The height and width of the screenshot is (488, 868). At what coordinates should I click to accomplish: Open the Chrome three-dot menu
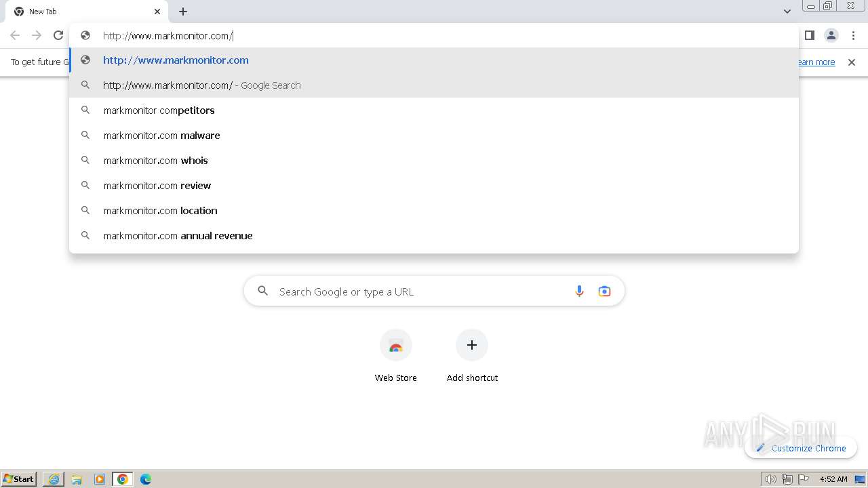tap(852, 35)
